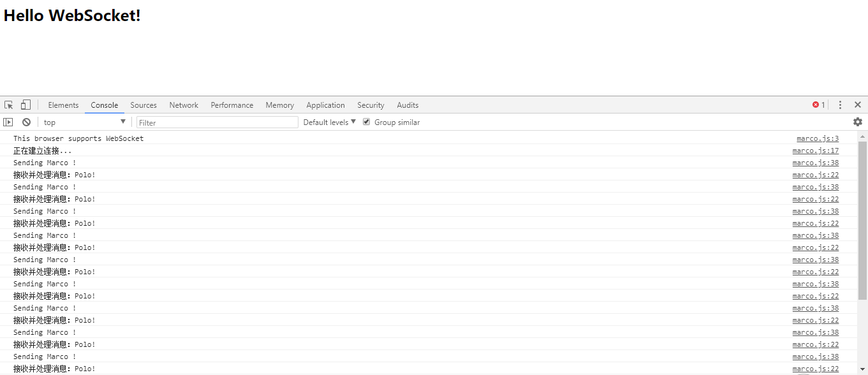Switch to the Performance tab
Image resolution: width=868 pixels, height=375 pixels.
232,105
